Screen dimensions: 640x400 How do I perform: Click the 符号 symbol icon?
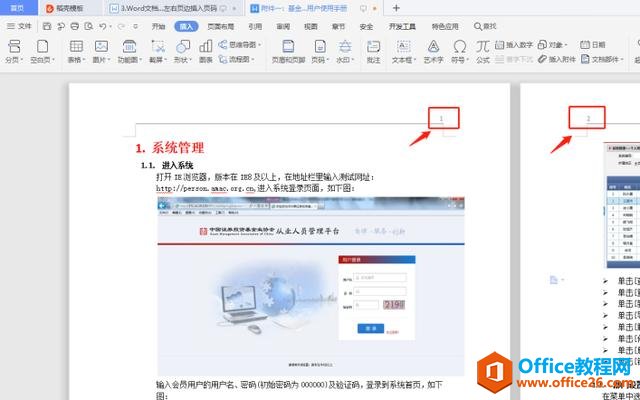point(460,46)
